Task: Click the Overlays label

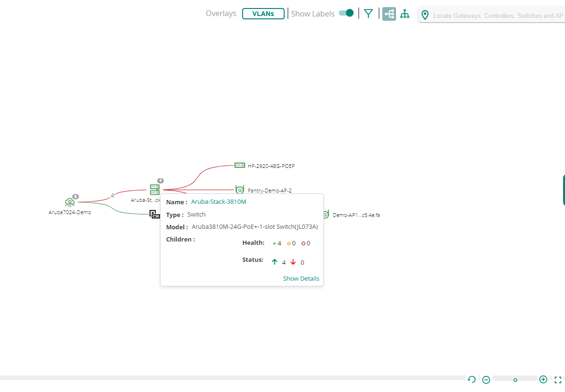Action: pyautogui.click(x=221, y=13)
